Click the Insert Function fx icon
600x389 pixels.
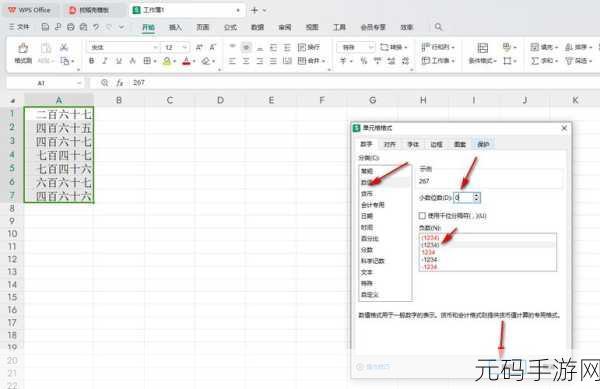(120, 83)
